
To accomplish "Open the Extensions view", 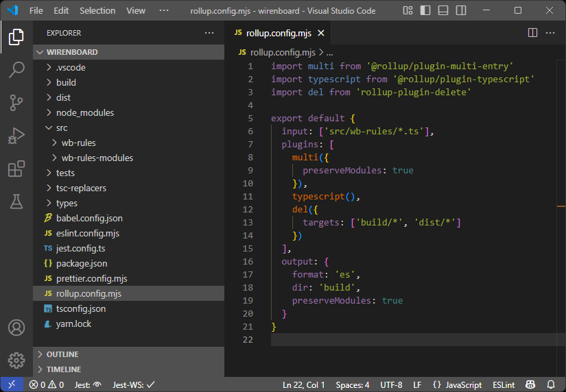I will (x=16, y=169).
